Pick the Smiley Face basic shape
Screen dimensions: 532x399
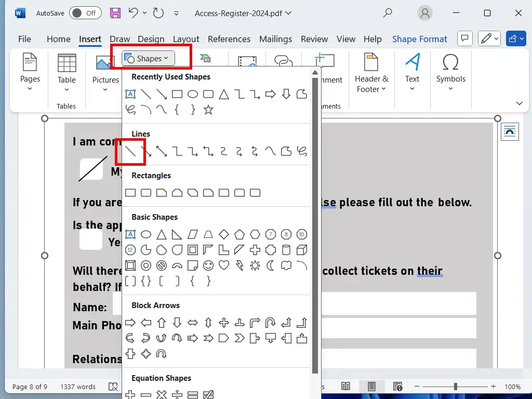(208, 265)
